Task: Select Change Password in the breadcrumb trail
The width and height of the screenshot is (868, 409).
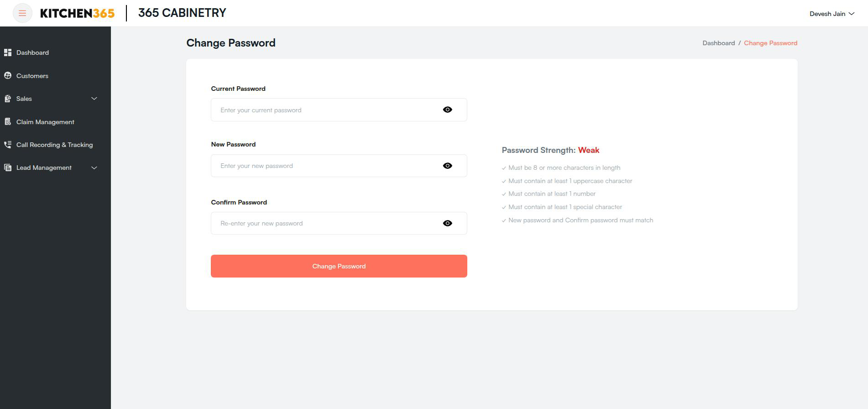Action: [770, 43]
